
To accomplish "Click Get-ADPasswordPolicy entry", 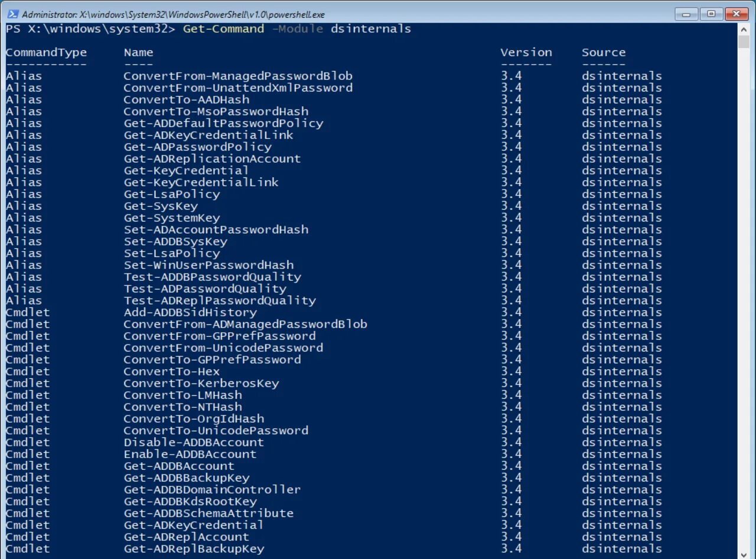I will [x=198, y=147].
